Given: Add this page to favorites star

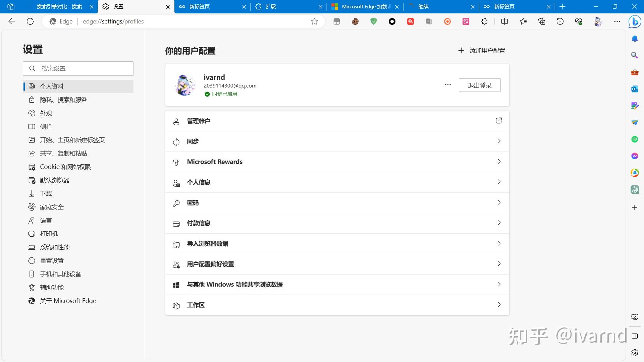Looking at the screenshot, I should tap(314, 21).
